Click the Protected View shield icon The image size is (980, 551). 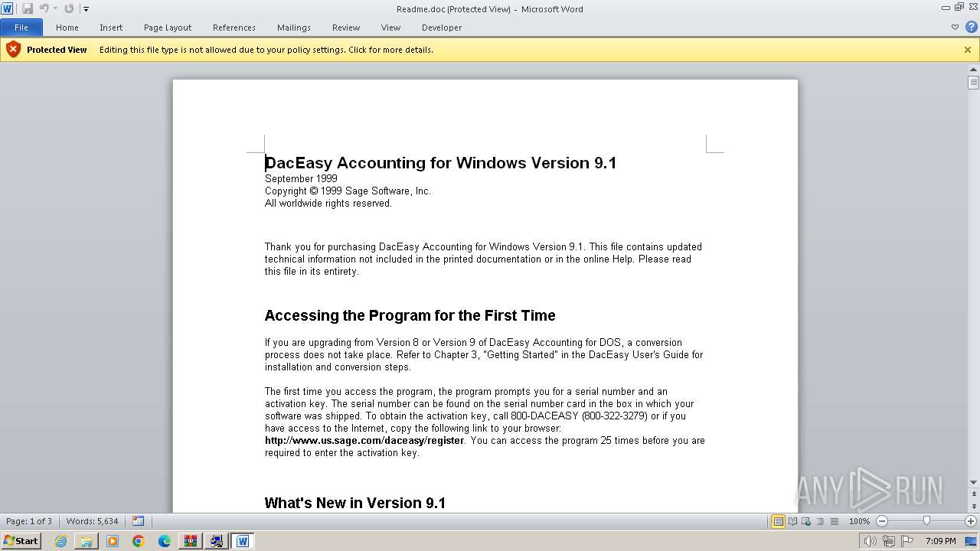tap(13, 50)
